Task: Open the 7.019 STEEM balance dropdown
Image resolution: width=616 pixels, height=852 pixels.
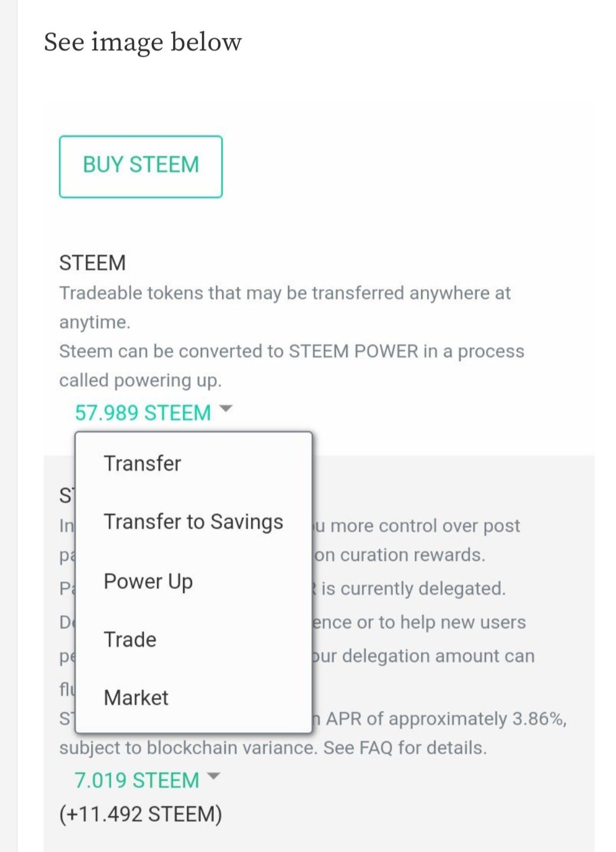Action: click(x=137, y=781)
